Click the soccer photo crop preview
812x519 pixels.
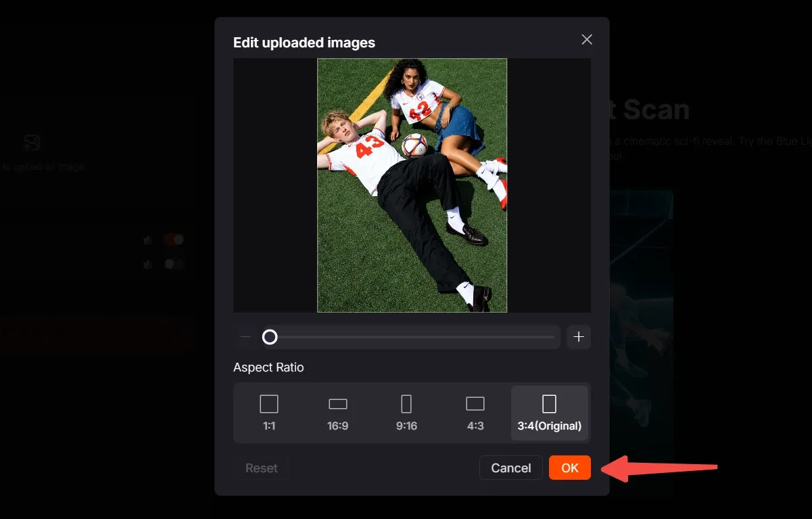pos(412,185)
